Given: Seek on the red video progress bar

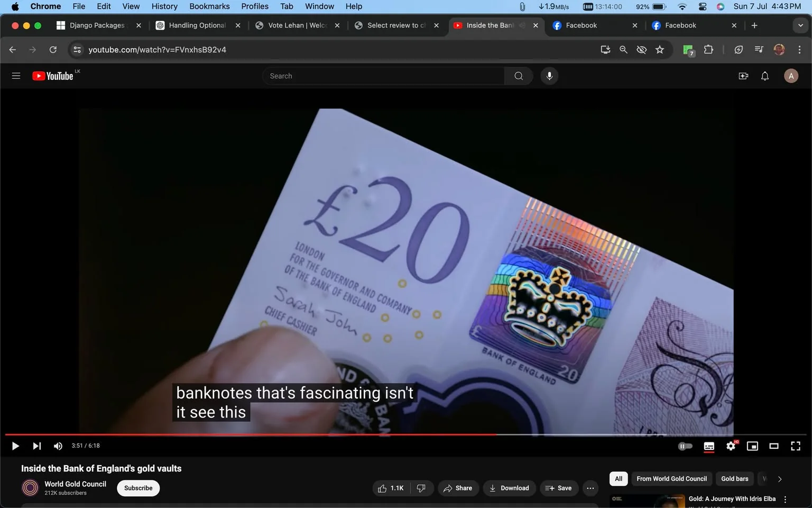Looking at the screenshot, I should [x=405, y=434].
